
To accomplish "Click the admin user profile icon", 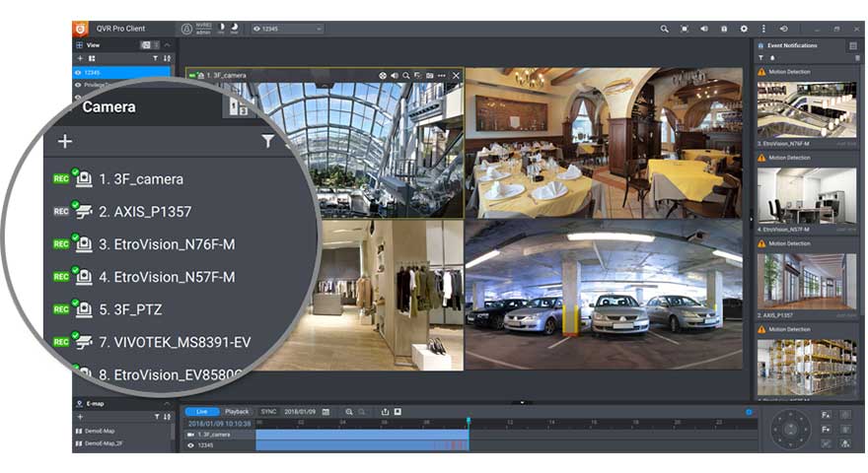I will tap(187, 29).
